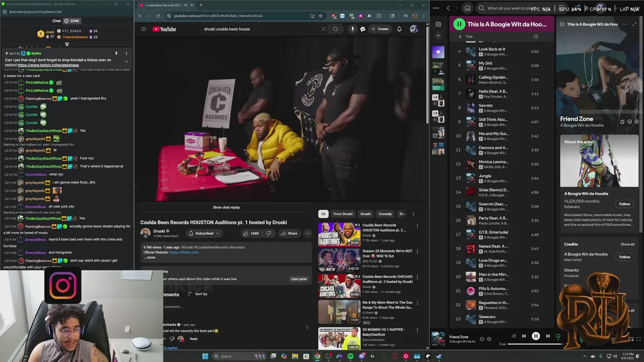Image resolution: width=644 pixels, height=362 pixels.
Task: Select the From Druski filter chip
Action: point(343,214)
